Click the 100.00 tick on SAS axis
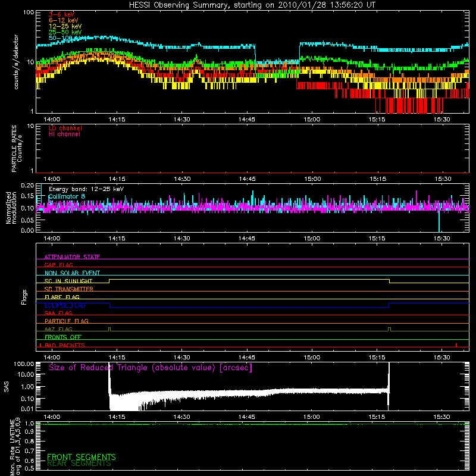This screenshot has width=476, height=476. pos(24,364)
